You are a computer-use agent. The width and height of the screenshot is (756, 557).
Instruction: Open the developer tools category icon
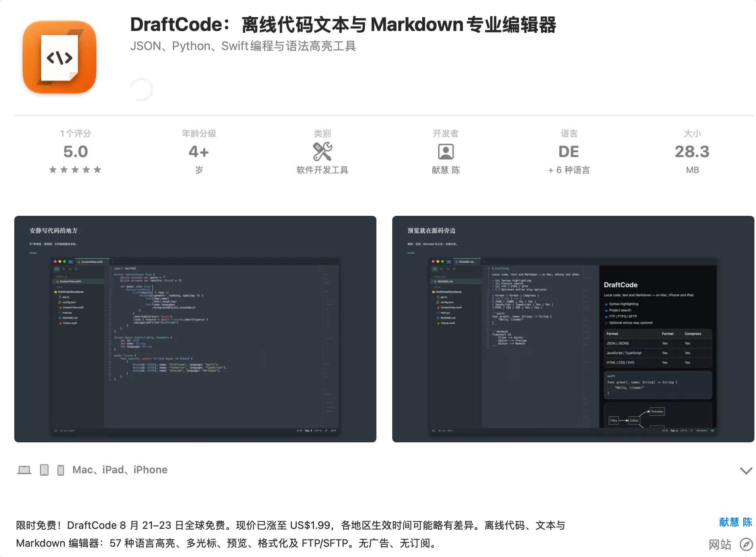point(322,152)
